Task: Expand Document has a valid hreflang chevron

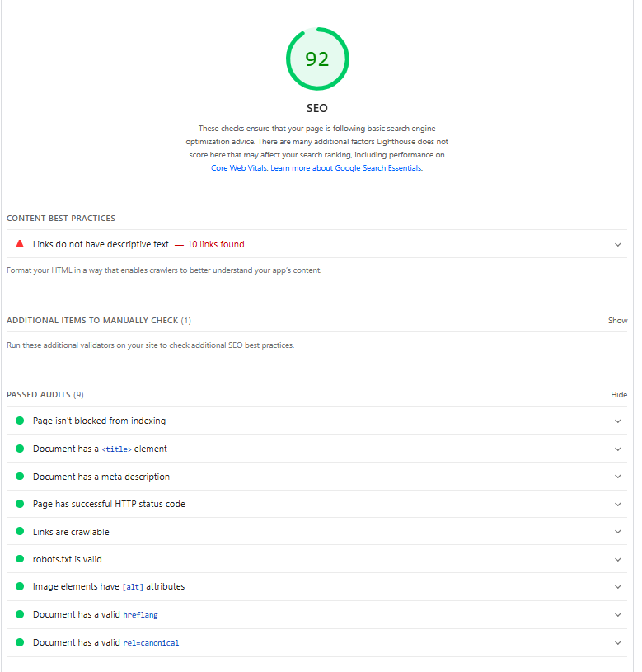Action: click(617, 615)
